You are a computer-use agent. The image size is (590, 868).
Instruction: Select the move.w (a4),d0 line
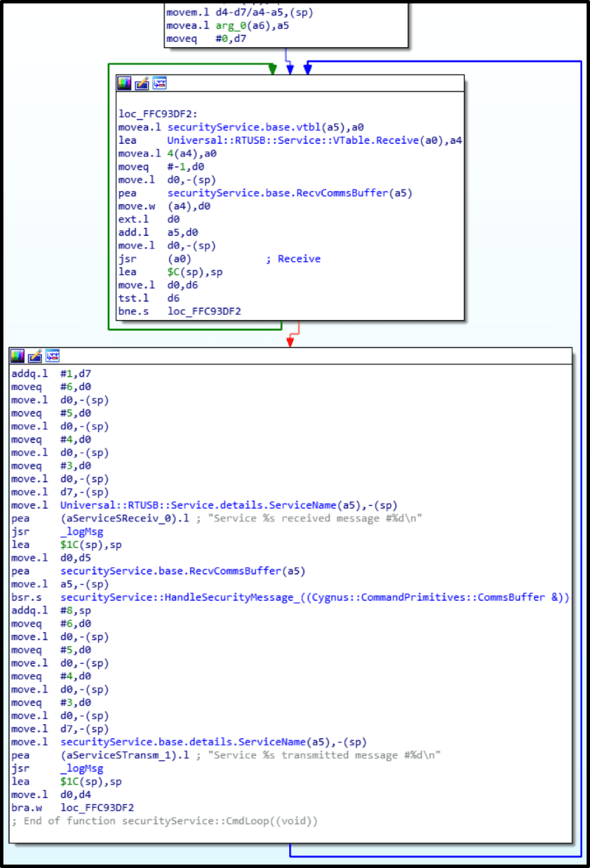(164, 206)
